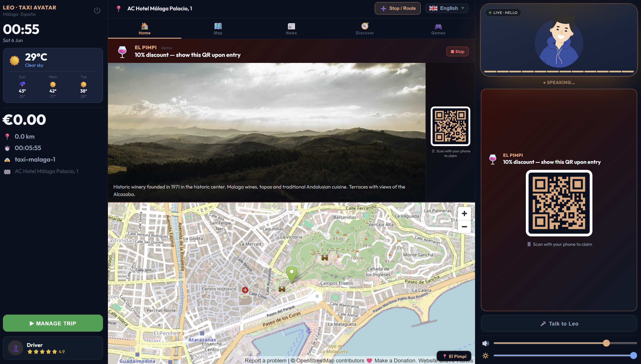Click Talk to Leo
Viewport: 641px width, 364px height.
[559, 324]
